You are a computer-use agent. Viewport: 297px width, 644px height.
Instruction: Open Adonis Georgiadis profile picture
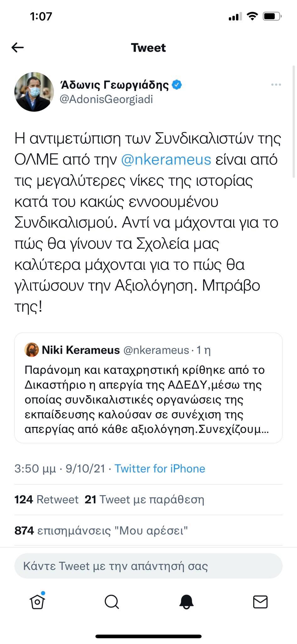[35, 91]
